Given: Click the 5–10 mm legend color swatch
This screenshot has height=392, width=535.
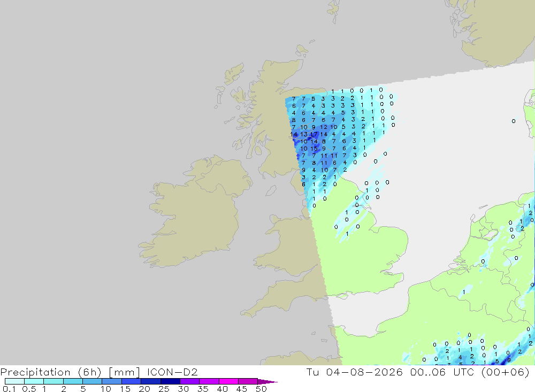Looking at the screenshot, I should [x=92, y=381].
